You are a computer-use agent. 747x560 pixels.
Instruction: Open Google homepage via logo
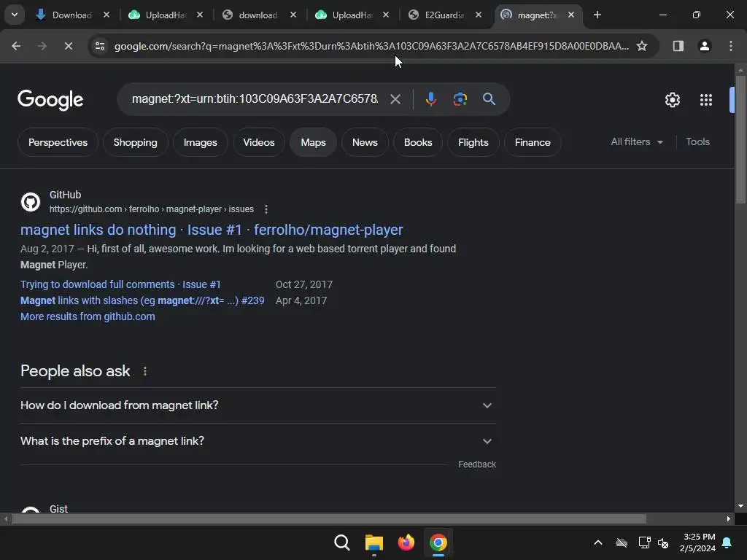pyautogui.click(x=50, y=99)
